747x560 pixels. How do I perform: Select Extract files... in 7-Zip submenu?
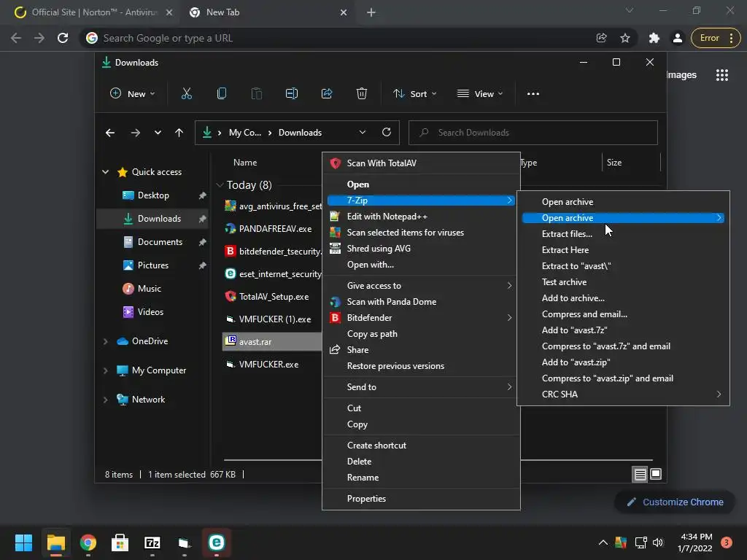click(x=623, y=234)
